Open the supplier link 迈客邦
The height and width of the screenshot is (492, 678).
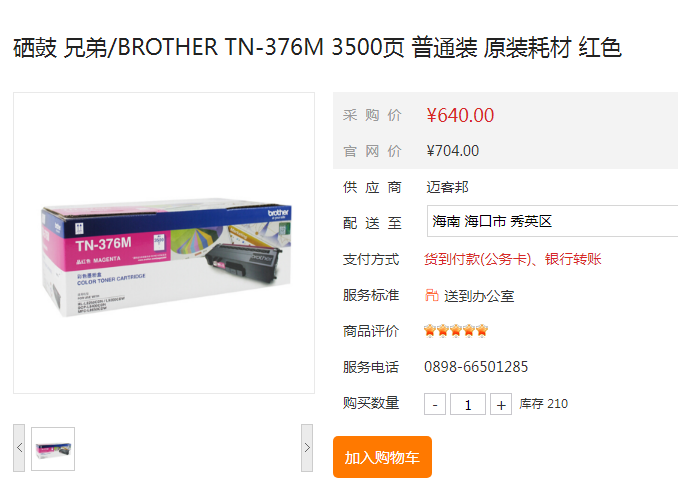pyautogui.click(x=447, y=187)
